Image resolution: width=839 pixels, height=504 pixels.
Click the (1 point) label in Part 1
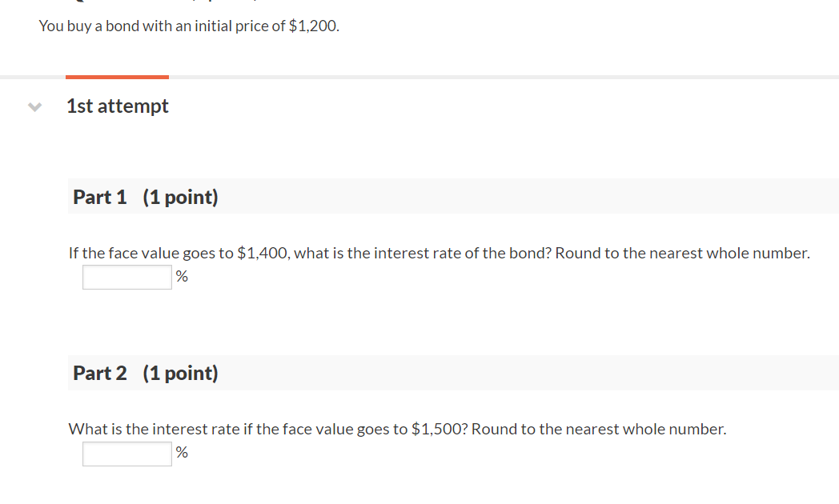[x=181, y=198]
